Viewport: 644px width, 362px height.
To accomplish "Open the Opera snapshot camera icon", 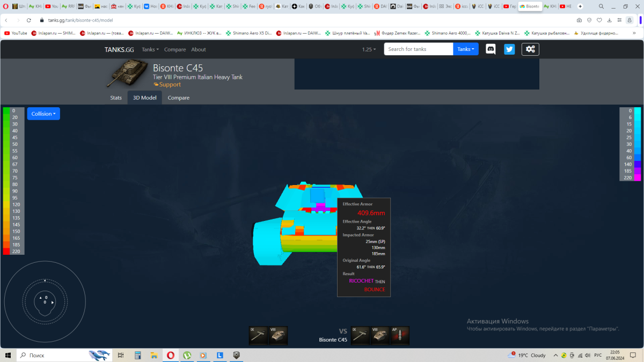I will tap(579, 20).
